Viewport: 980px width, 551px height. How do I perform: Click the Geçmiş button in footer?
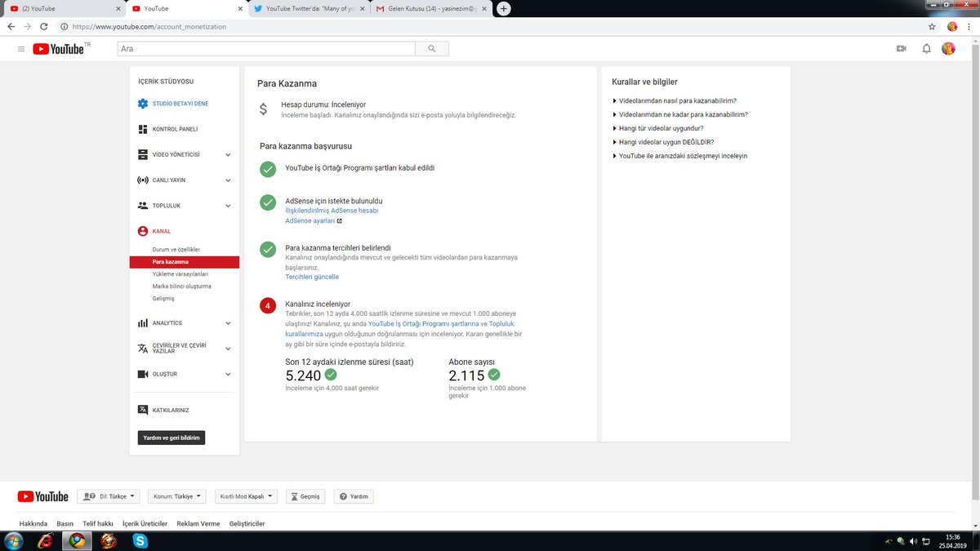click(x=305, y=496)
